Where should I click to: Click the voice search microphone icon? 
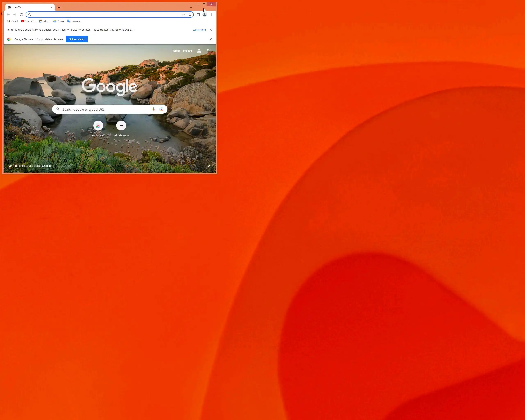(154, 109)
